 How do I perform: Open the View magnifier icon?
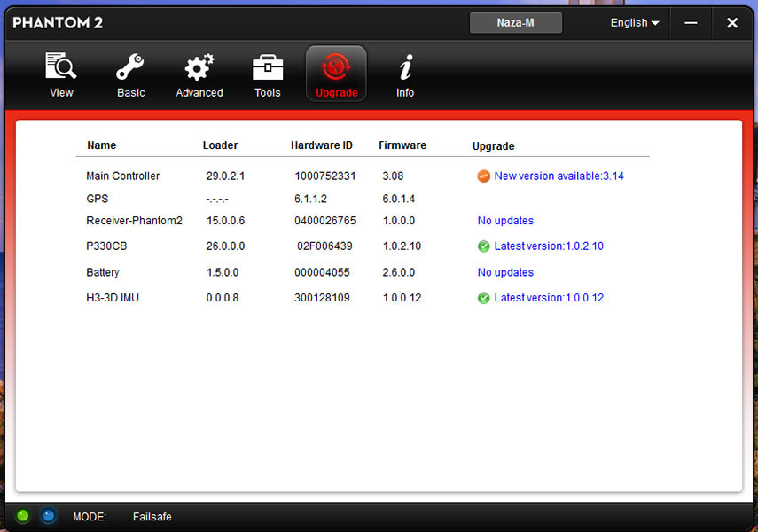[x=61, y=66]
